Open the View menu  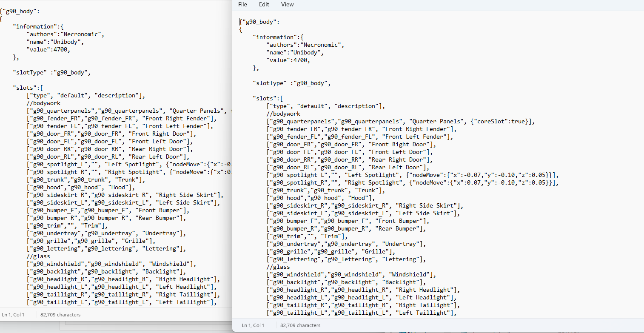point(288,4)
